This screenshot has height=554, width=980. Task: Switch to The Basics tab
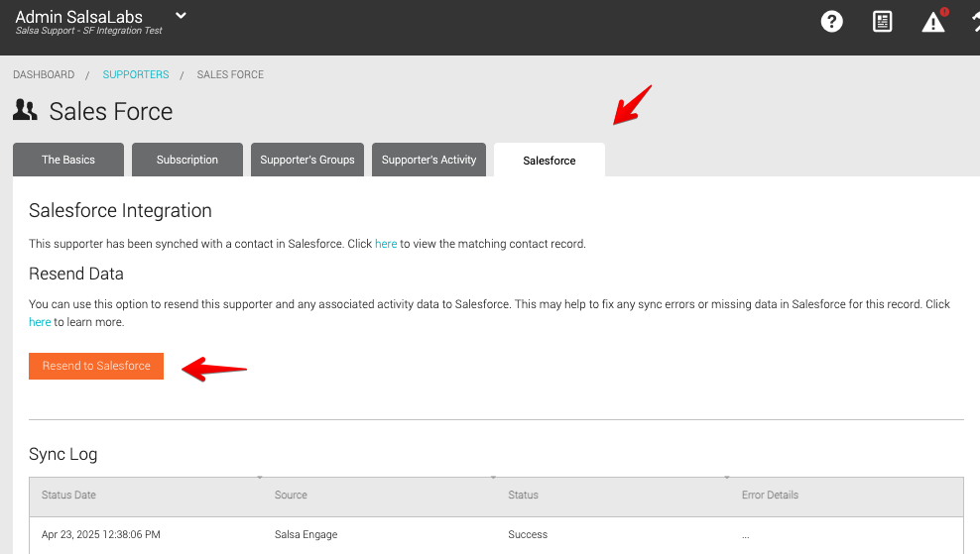click(x=68, y=160)
